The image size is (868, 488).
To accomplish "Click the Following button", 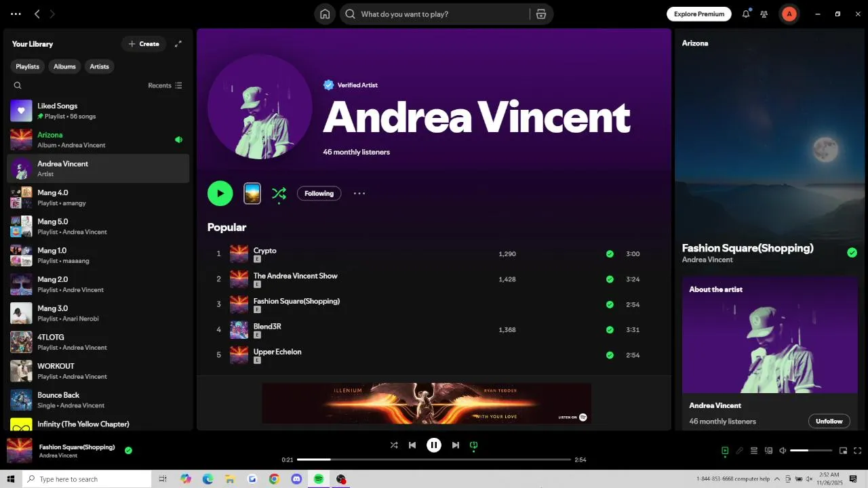I will pos(319,194).
